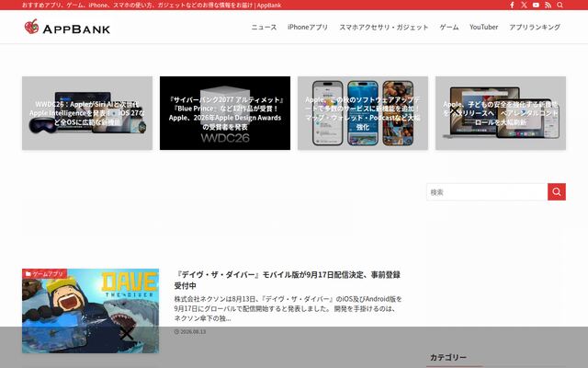588x368 pixels.
Task: Select the ゲームアプリ category tag
Action: click(45, 273)
